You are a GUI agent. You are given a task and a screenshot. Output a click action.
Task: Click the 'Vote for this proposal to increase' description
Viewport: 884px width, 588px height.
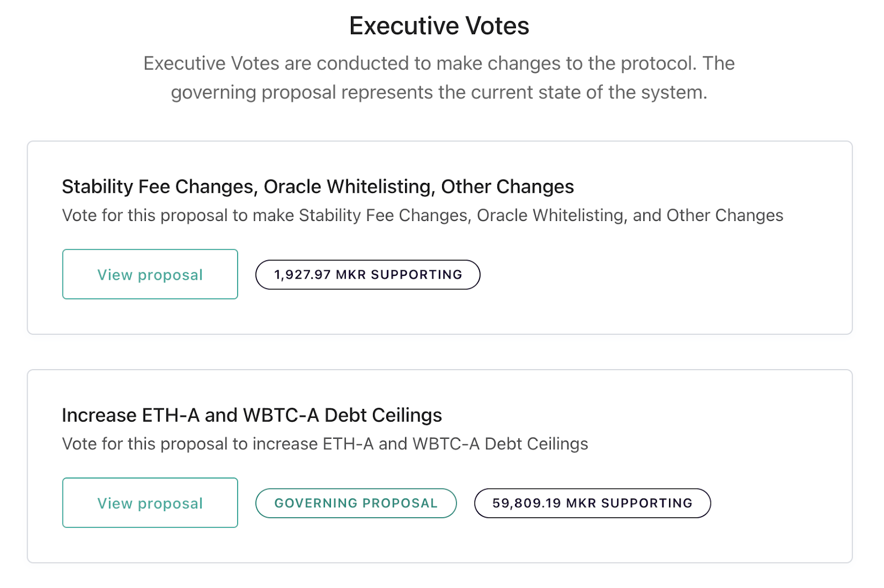coord(325,444)
